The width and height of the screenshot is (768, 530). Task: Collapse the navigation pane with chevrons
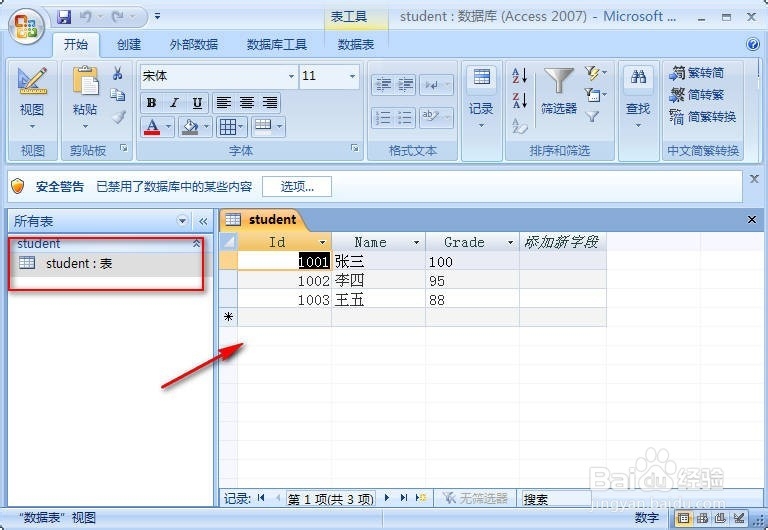click(x=203, y=221)
